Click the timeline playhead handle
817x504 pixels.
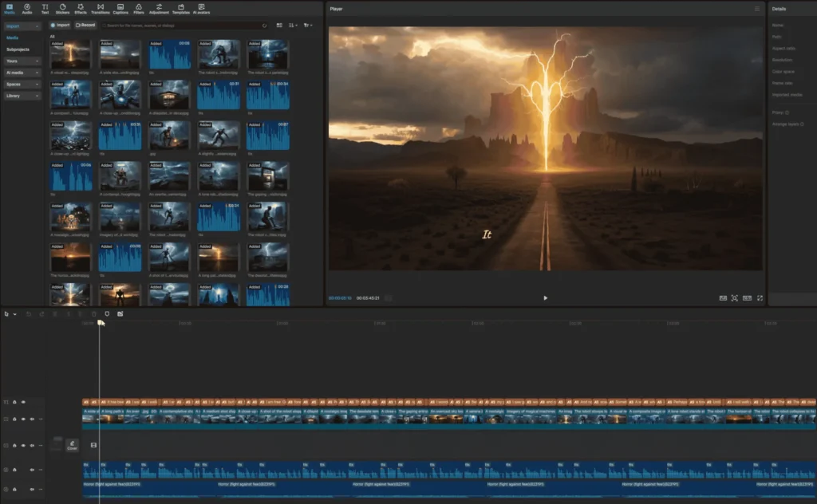coord(100,323)
